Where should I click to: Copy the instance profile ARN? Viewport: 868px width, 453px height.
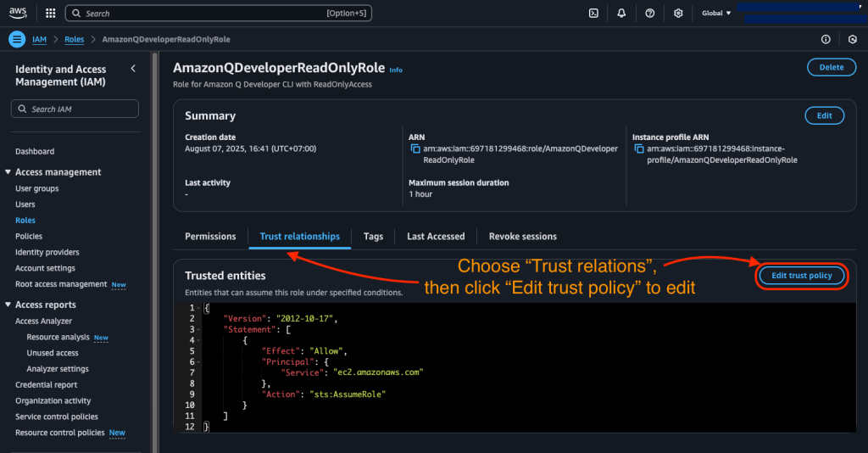point(639,148)
